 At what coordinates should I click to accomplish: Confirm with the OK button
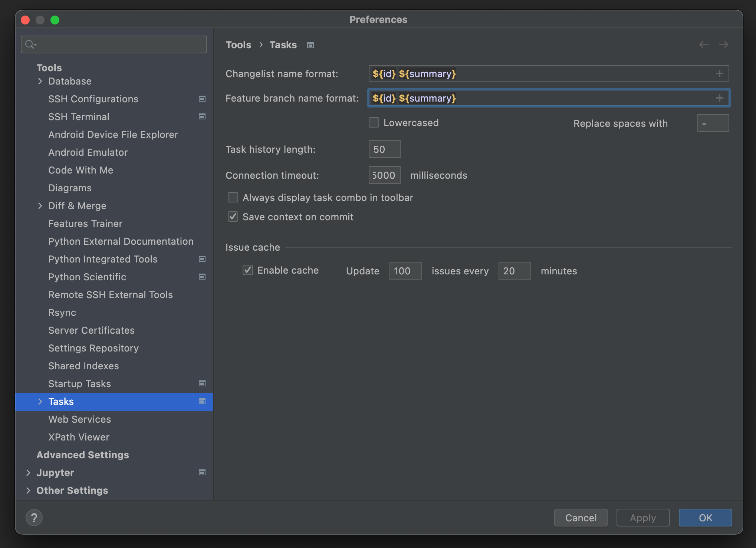pyautogui.click(x=705, y=518)
